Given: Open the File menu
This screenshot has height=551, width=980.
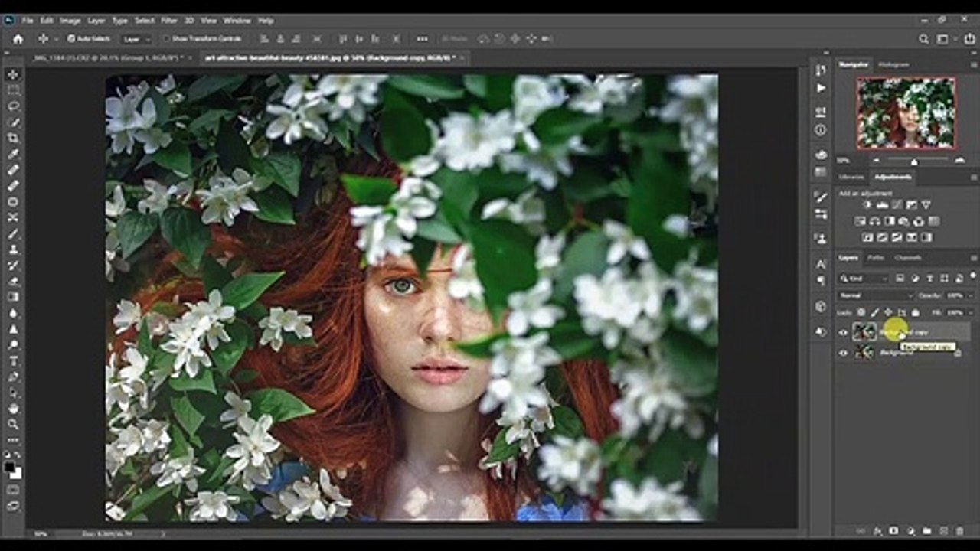Looking at the screenshot, I should [x=28, y=21].
